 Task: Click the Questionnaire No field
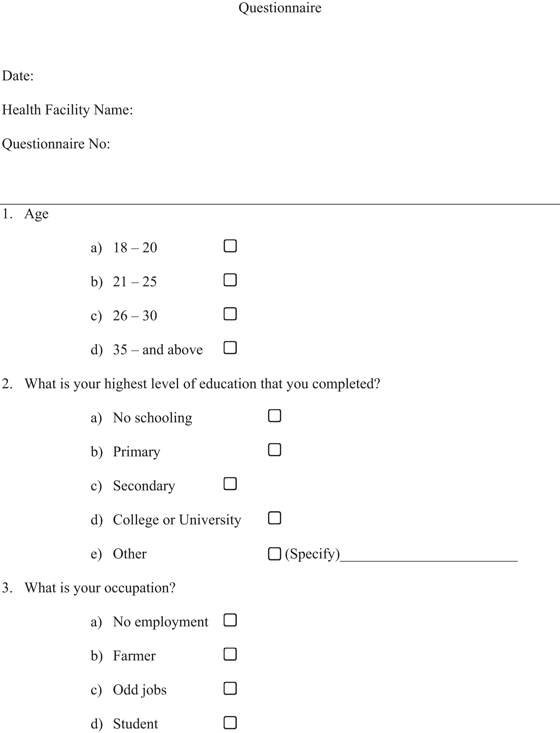click(56, 144)
